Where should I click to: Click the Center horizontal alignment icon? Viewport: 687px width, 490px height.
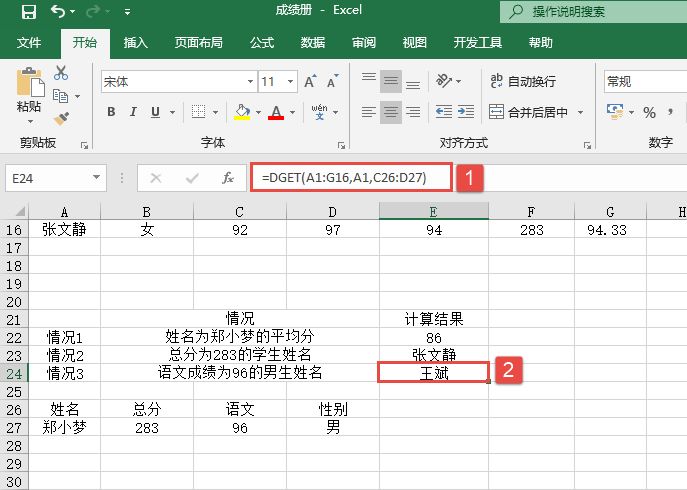tap(390, 112)
